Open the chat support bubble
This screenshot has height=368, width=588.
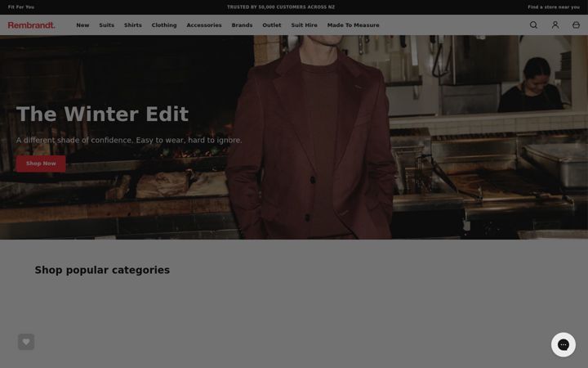tap(563, 344)
